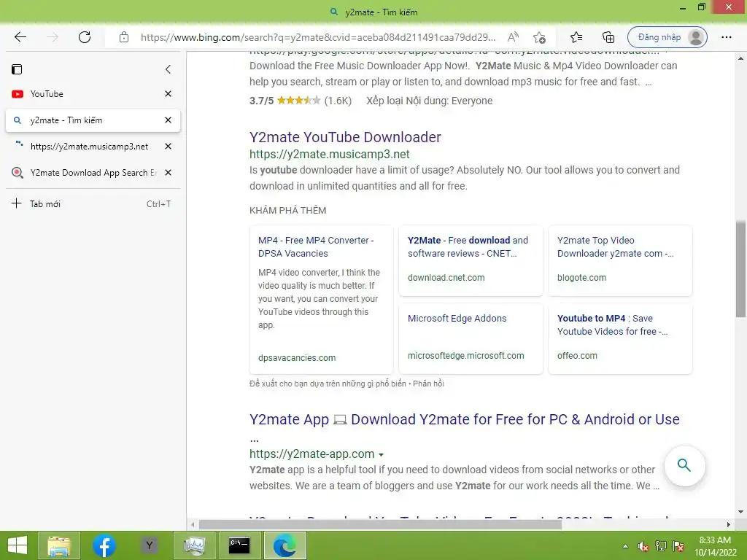Click the https://y2mate.musicamp3.net URL
747x560 pixels.
point(329,155)
